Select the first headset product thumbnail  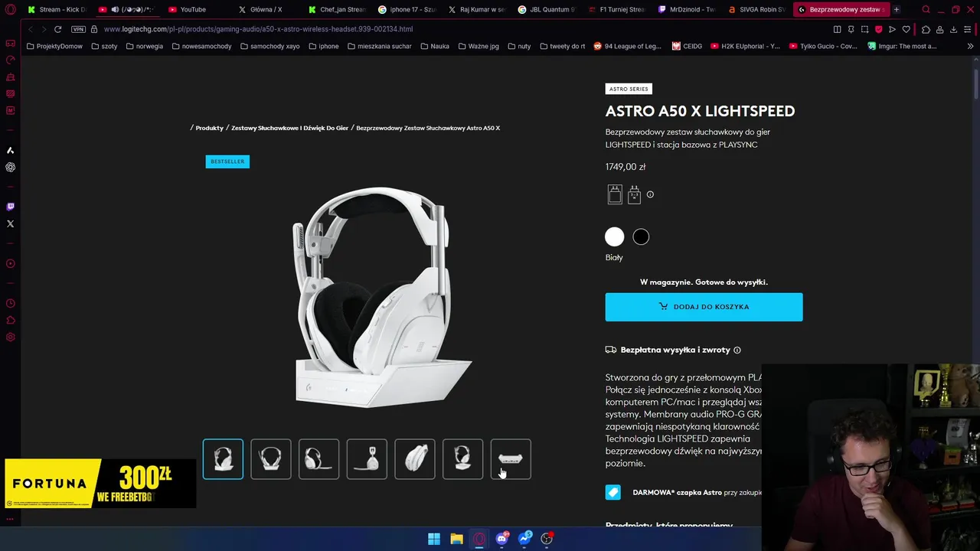pos(223,459)
